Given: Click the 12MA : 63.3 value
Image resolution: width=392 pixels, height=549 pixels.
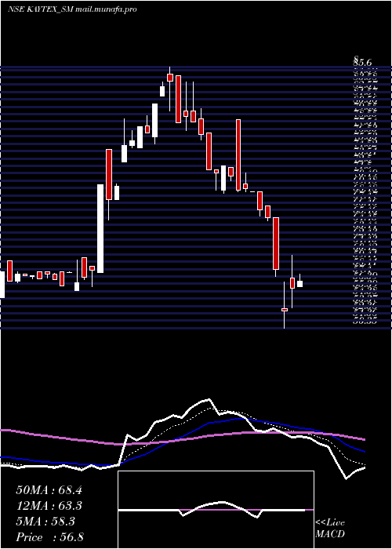Looking at the screenshot, I should [x=49, y=506].
